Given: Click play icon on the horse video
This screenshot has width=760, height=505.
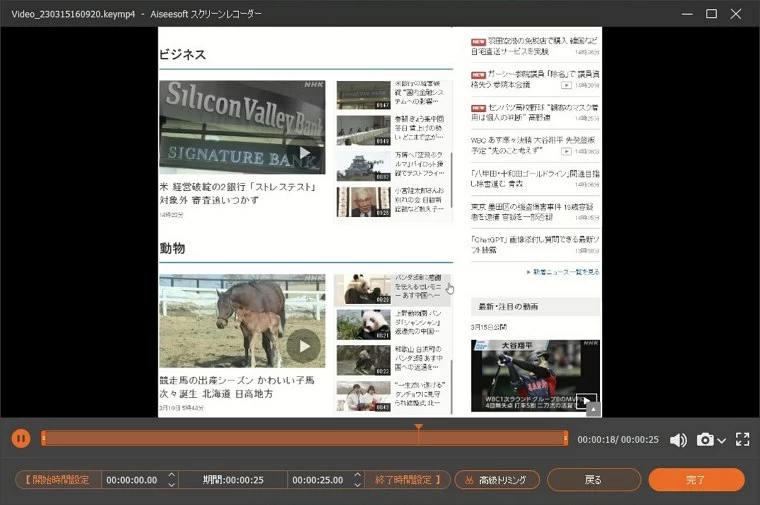Looking at the screenshot, I should tap(304, 346).
